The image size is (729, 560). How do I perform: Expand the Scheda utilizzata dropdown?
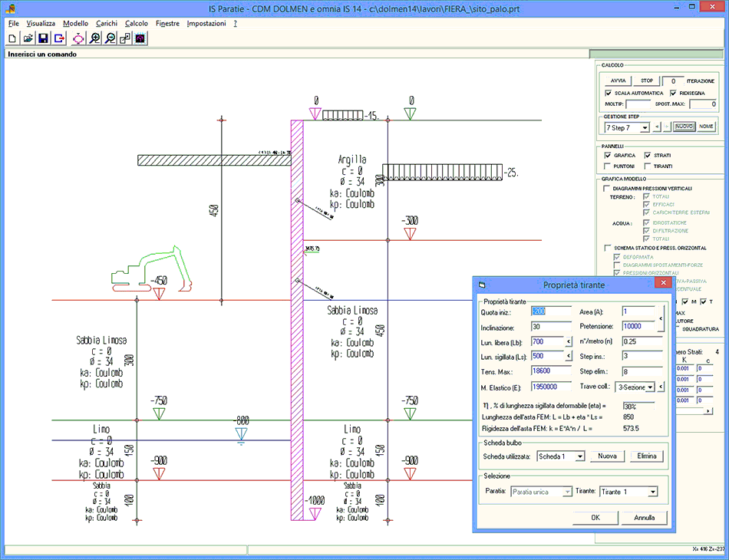[580, 456]
